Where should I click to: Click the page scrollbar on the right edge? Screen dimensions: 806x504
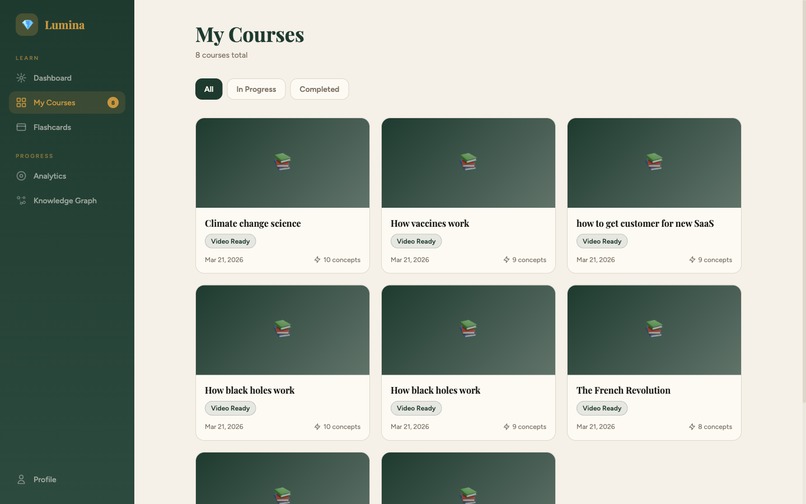(803, 201)
